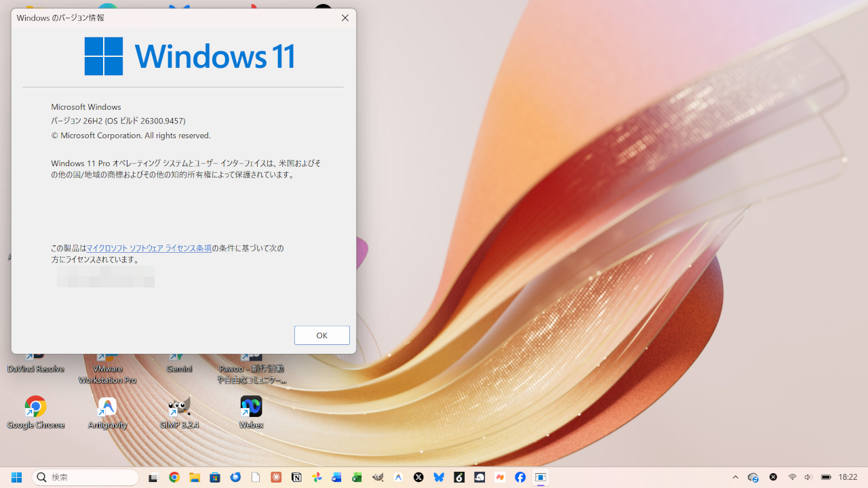This screenshot has width=868, height=488.
Task: Open Task View from the taskbar
Action: [x=153, y=477]
